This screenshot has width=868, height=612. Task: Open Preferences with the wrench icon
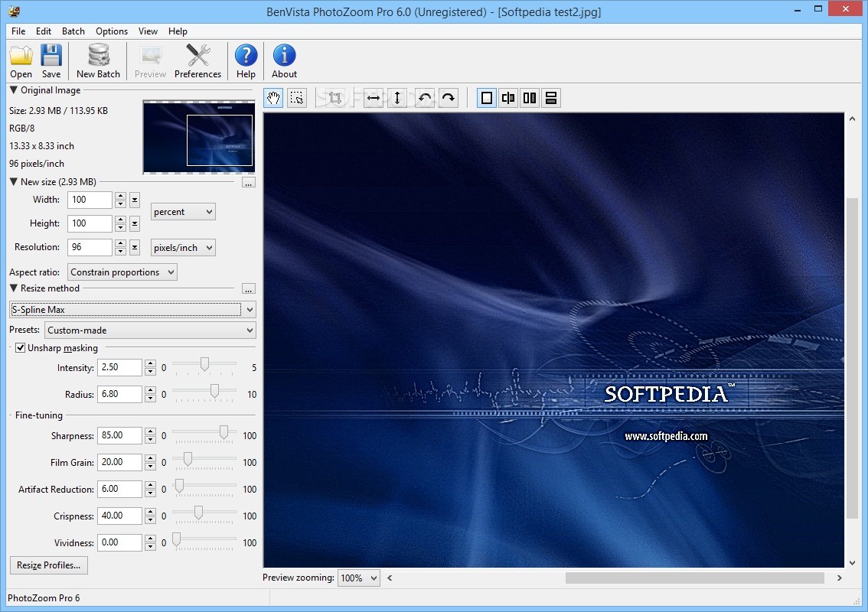pyautogui.click(x=197, y=61)
